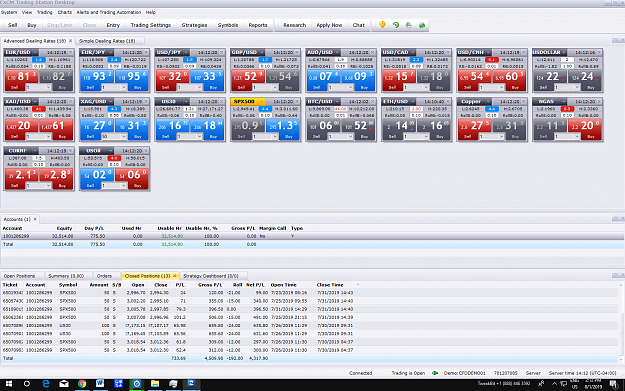Click the Trading is Open status text
The width and height of the screenshot is (625, 391).
pyautogui.click(x=408, y=373)
